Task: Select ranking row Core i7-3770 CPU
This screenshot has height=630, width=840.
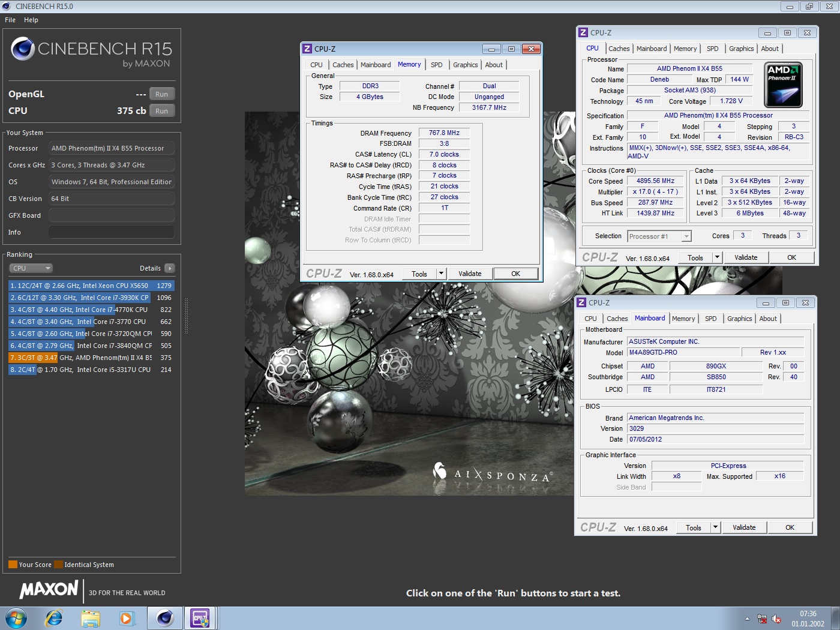Action: (91, 322)
